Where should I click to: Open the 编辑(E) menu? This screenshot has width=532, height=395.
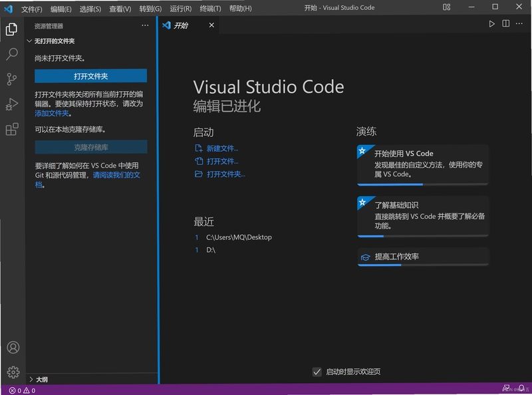61,9
